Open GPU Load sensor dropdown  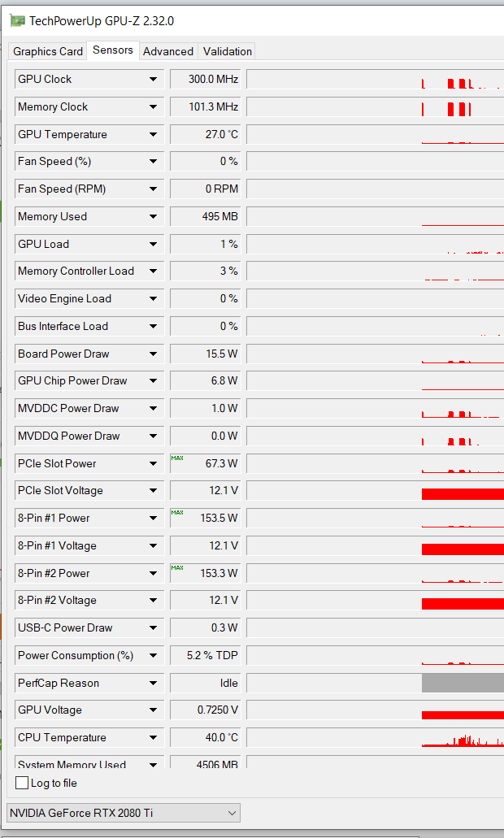(x=153, y=244)
